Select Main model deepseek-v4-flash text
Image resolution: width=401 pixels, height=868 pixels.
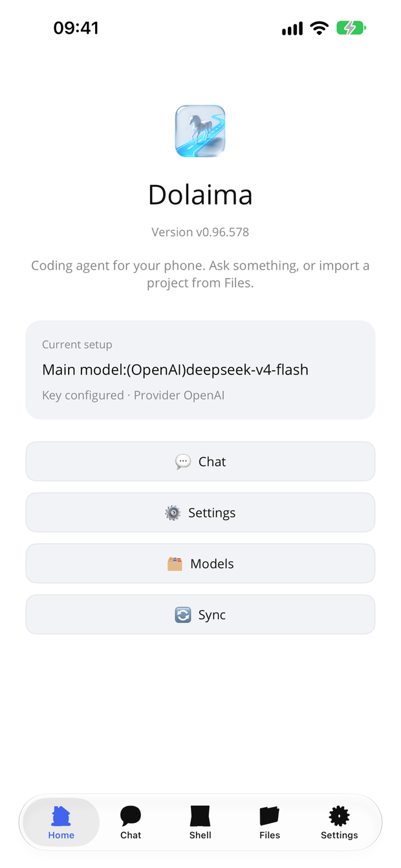tap(175, 370)
